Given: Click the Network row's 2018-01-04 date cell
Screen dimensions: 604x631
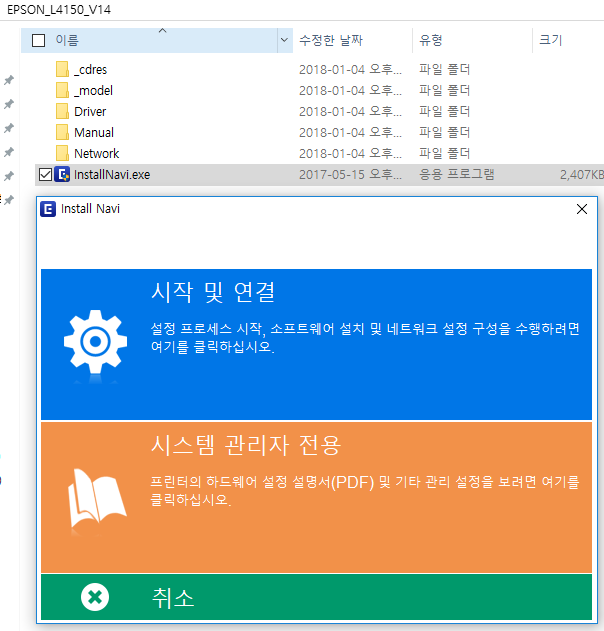Looking at the screenshot, I should point(350,153).
